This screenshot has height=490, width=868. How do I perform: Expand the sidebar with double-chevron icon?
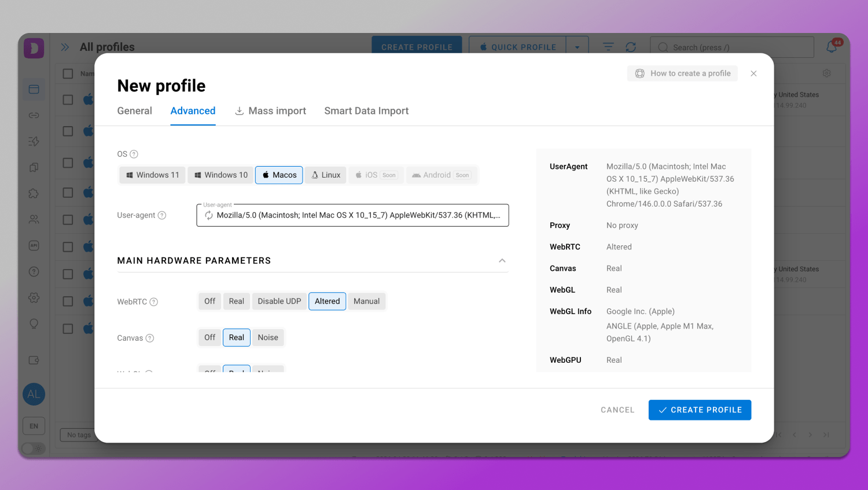pyautogui.click(x=65, y=47)
